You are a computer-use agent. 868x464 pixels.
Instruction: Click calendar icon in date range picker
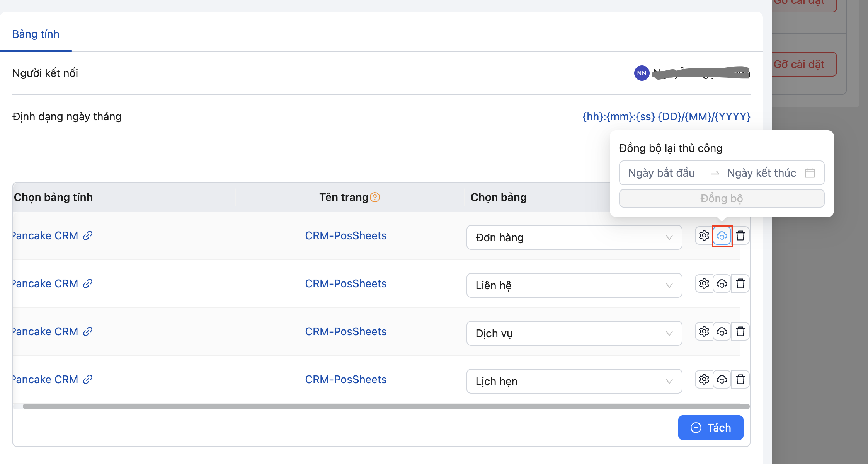[x=810, y=173]
